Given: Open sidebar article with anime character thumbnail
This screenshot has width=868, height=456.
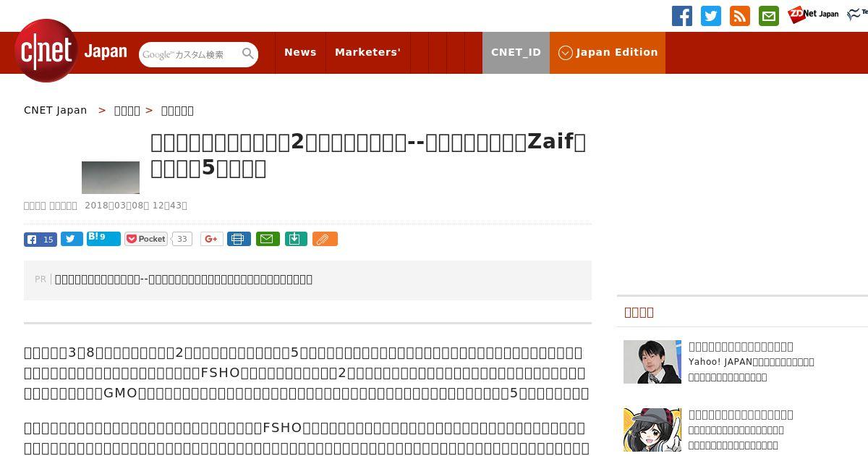Looking at the screenshot, I should 652,430.
